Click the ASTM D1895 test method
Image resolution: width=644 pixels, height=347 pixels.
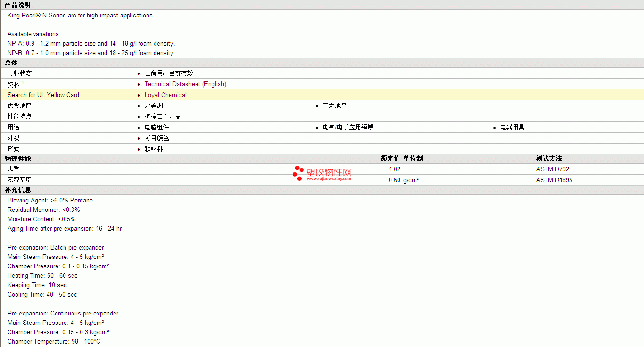click(554, 180)
